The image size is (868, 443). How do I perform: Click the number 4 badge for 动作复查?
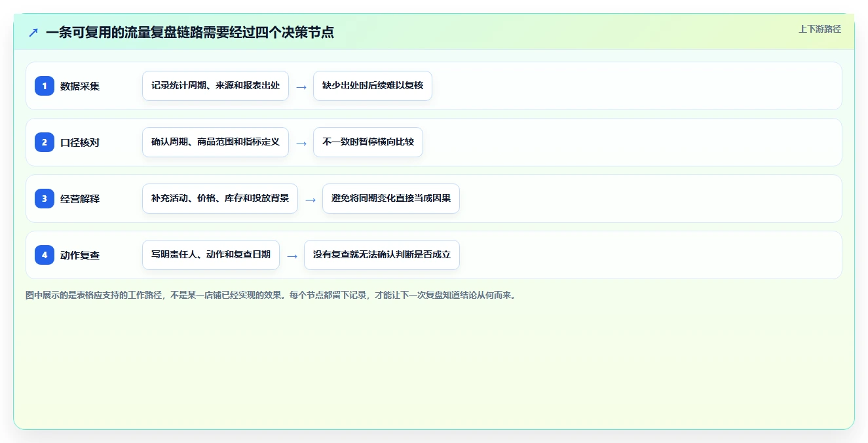(45, 255)
